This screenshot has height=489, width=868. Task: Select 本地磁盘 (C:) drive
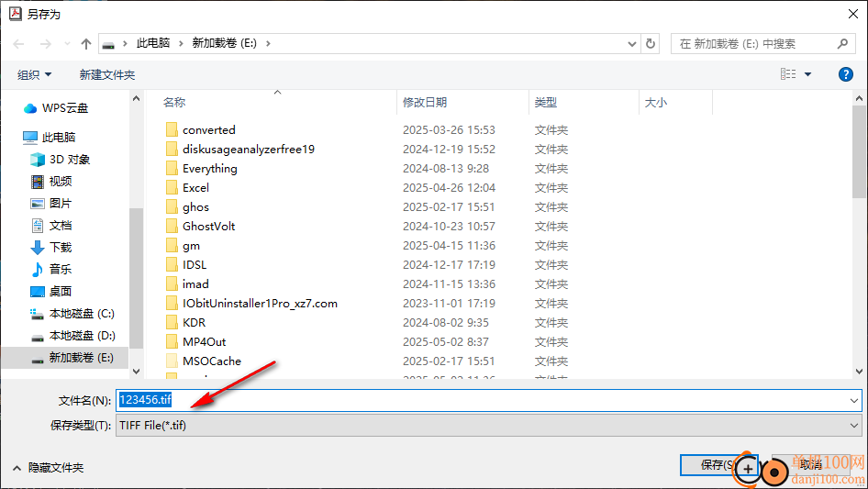[72, 314]
